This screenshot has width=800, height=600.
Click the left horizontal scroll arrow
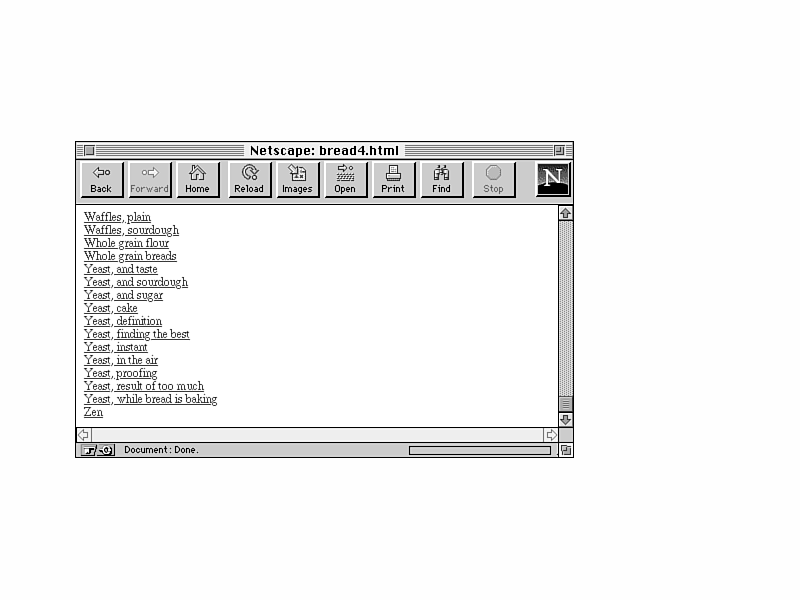coord(84,435)
